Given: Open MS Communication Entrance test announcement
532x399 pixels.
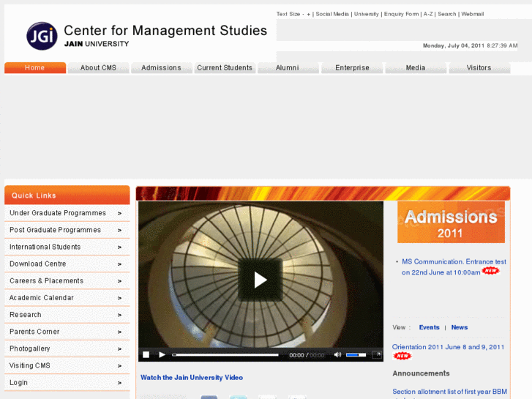Looking at the screenshot, I should 454,267.
